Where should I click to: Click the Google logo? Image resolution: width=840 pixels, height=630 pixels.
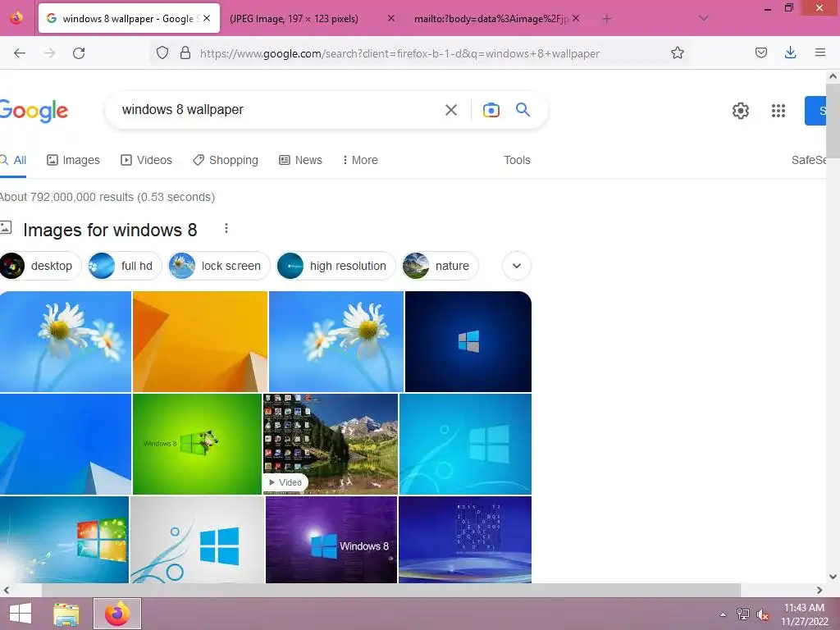34,111
